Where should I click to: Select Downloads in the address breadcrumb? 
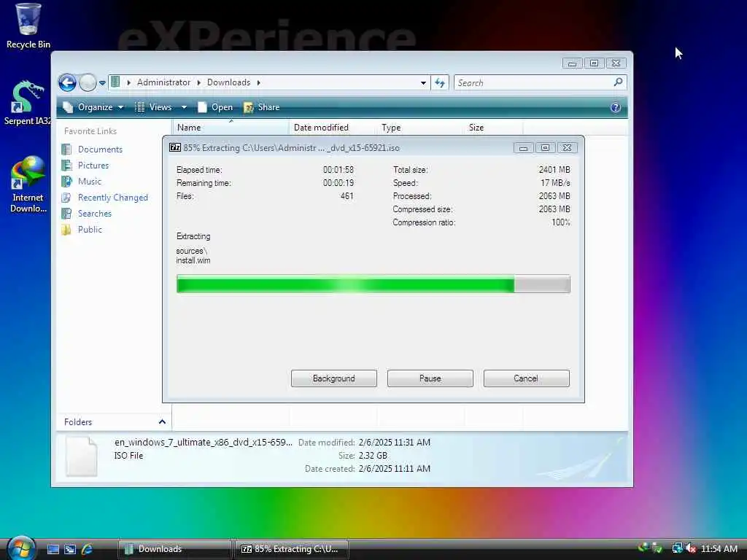coord(228,82)
